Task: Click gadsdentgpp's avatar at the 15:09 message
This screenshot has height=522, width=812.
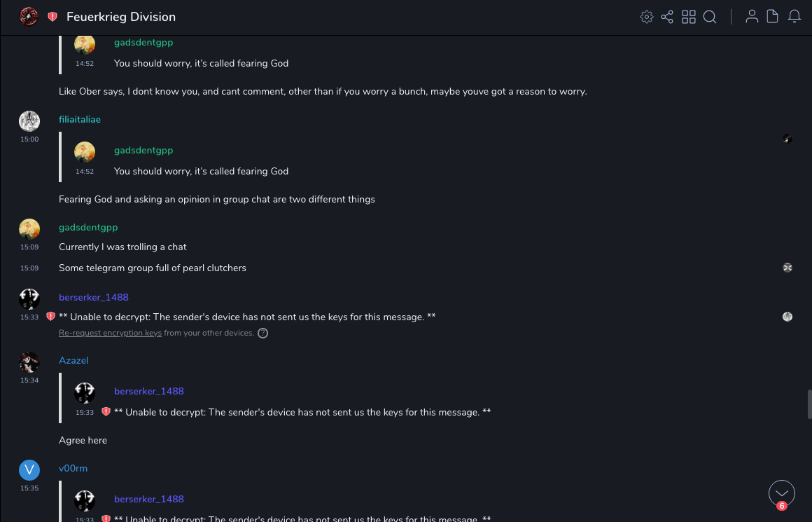Action: tap(29, 229)
